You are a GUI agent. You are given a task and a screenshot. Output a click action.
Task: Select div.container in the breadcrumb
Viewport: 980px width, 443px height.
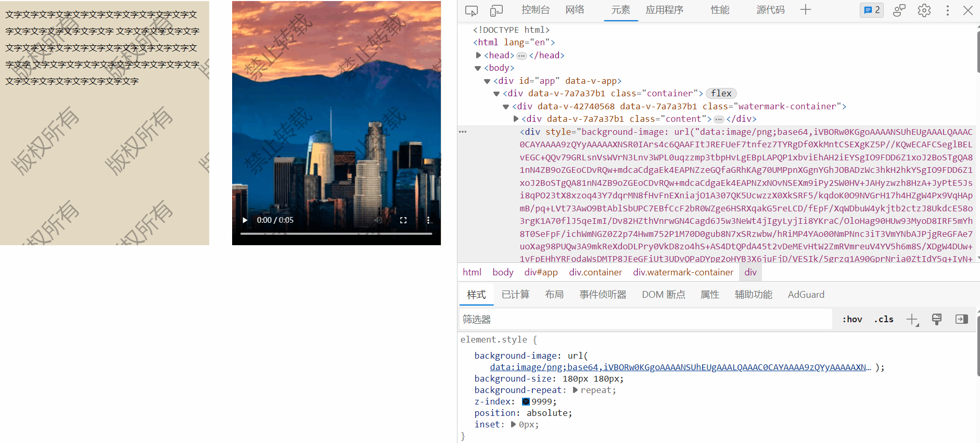point(595,272)
